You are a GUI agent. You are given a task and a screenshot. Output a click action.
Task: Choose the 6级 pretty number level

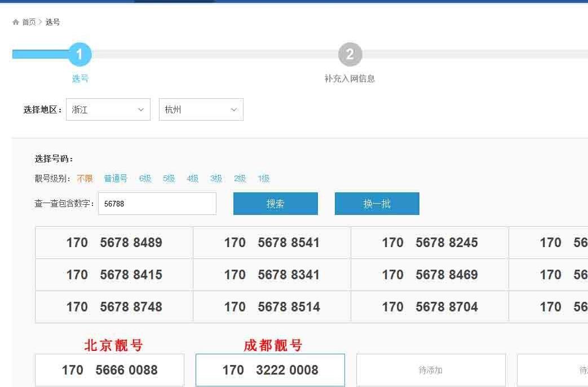pyautogui.click(x=144, y=178)
